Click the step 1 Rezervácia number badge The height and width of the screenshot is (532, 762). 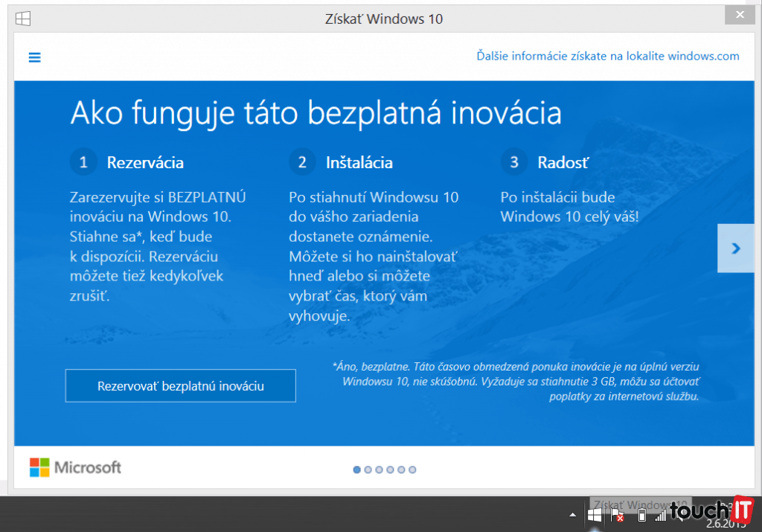tap(83, 162)
